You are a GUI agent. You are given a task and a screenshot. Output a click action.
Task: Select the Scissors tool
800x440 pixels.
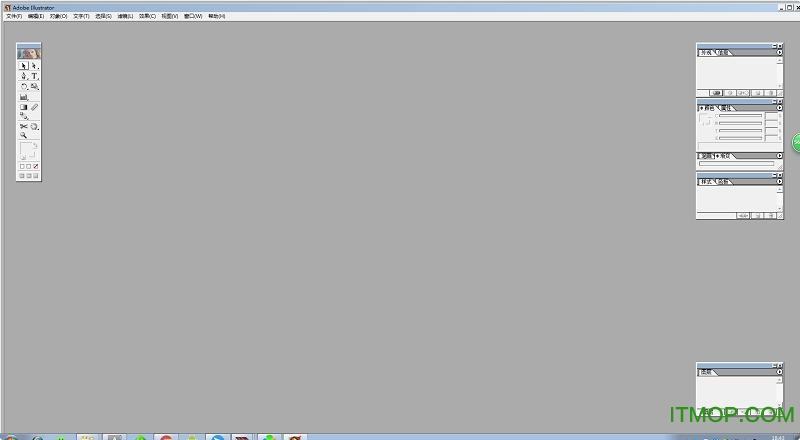23,126
